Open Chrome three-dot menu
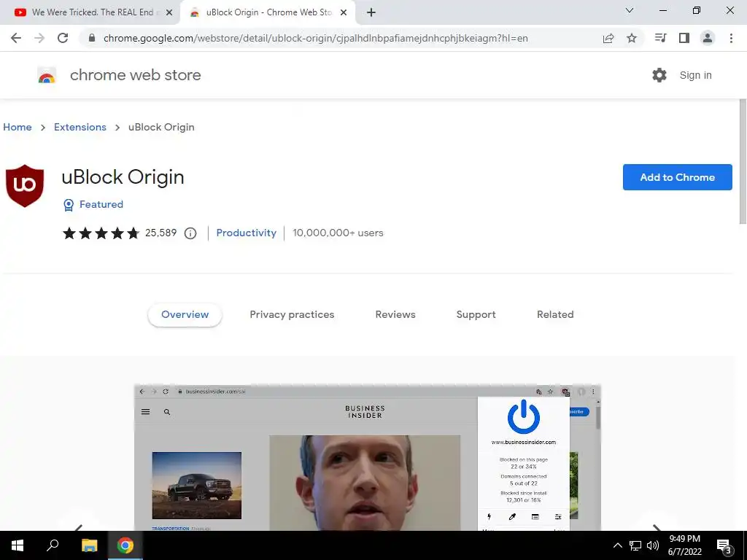747x560 pixels. click(731, 38)
